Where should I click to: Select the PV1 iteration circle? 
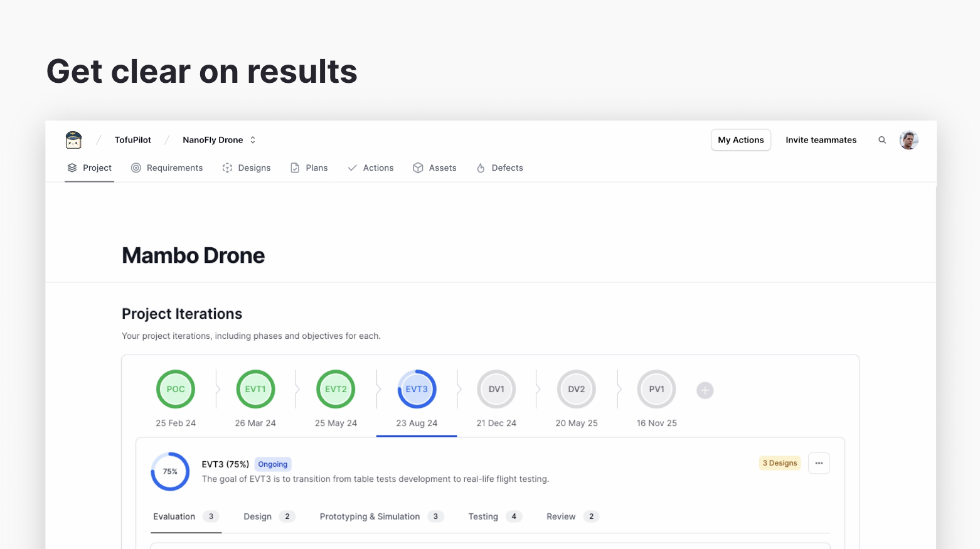(x=657, y=389)
